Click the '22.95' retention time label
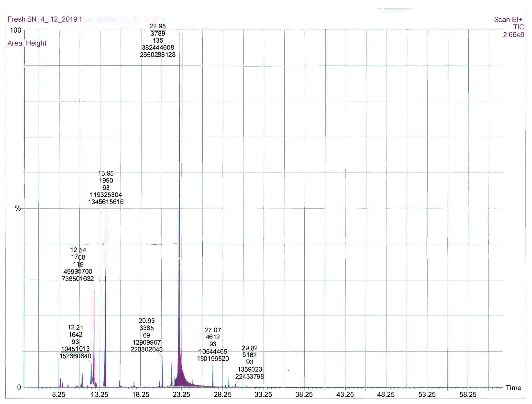 click(x=158, y=26)
